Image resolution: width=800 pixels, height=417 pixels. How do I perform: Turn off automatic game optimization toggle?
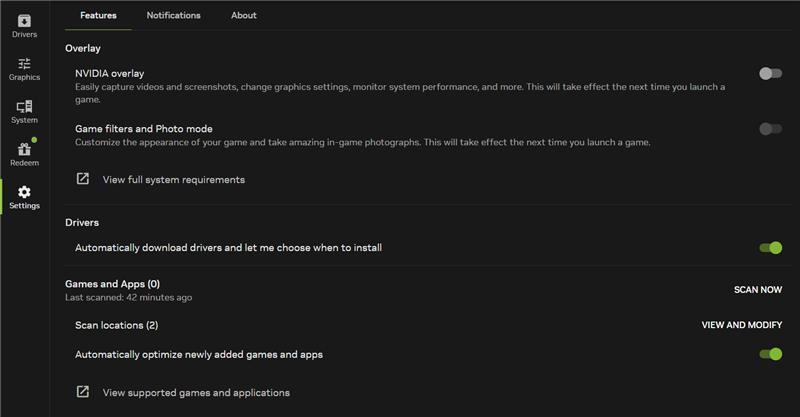770,354
